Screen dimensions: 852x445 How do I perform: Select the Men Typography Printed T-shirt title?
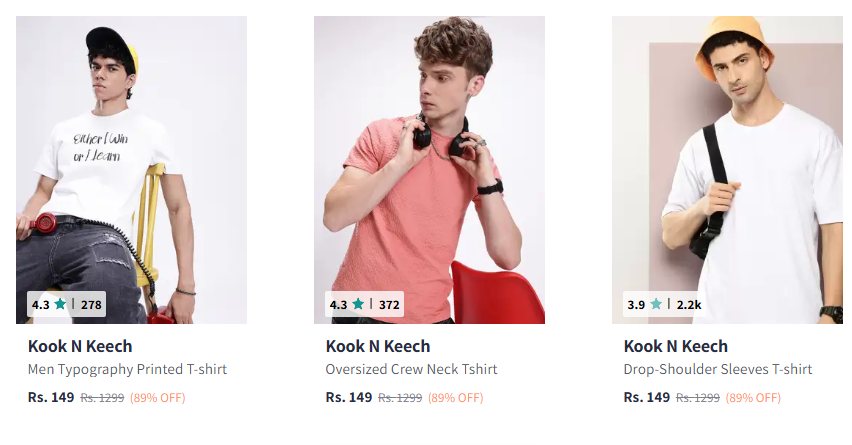[128, 369]
